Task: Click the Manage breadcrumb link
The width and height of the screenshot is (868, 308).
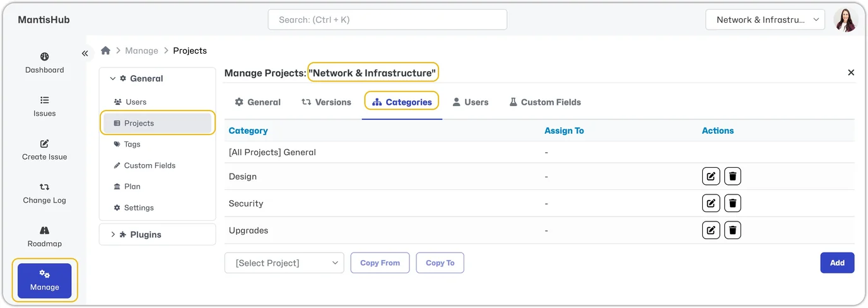Action: pos(141,50)
